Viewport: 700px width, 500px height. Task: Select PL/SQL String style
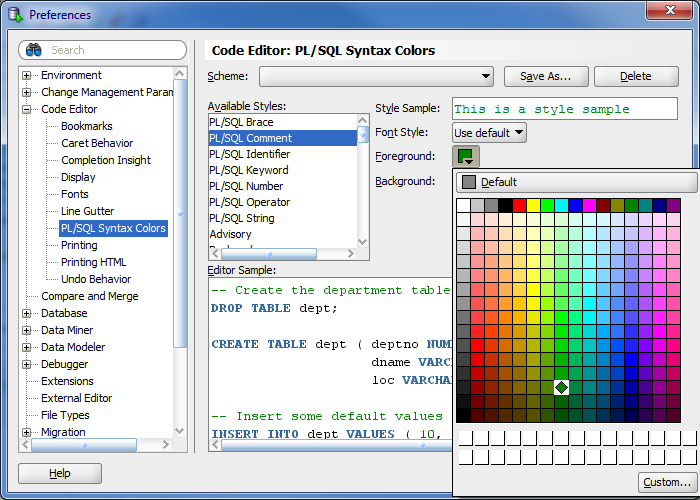click(x=283, y=218)
